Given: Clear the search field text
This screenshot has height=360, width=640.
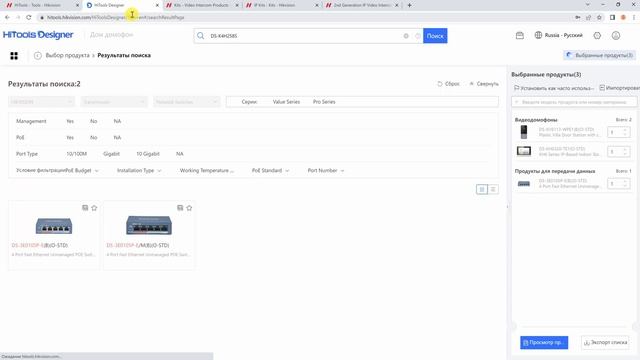Looking at the screenshot, I should [406, 36].
